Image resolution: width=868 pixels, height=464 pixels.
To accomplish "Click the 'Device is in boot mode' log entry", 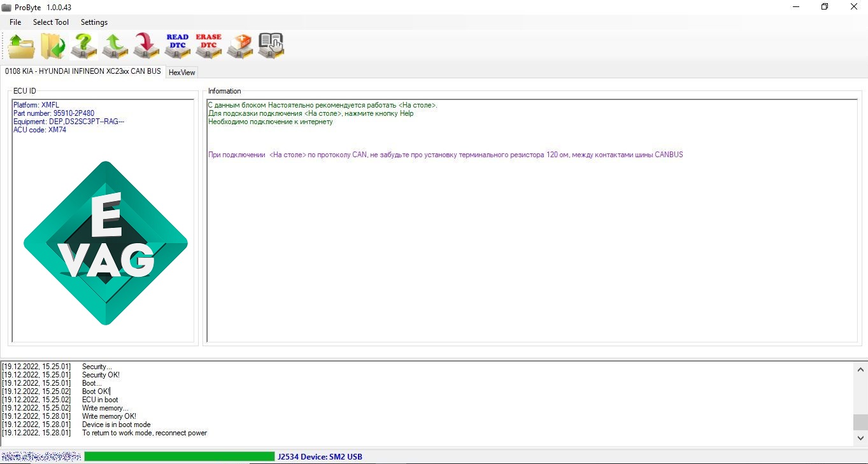I will [117, 425].
